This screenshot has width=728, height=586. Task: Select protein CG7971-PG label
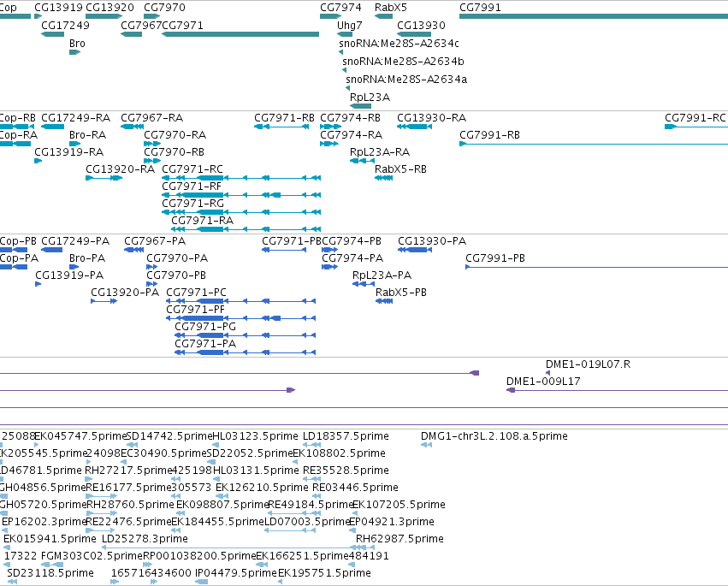tap(205, 327)
